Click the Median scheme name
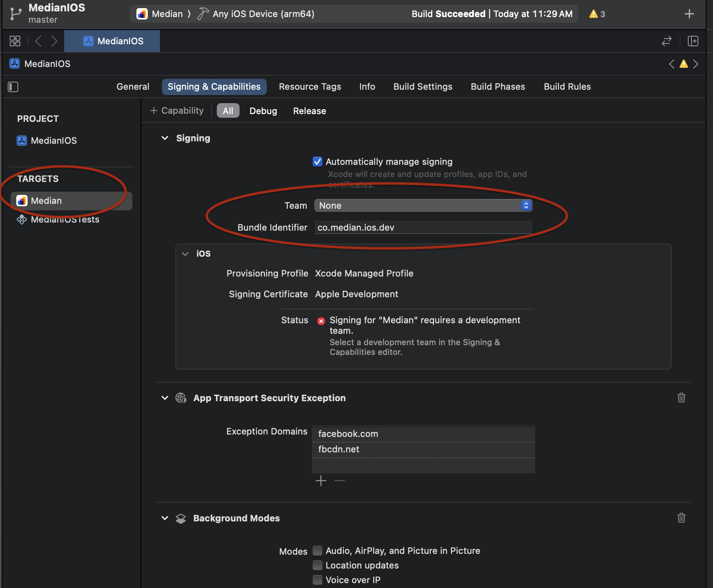This screenshot has height=588, width=713. click(x=167, y=14)
